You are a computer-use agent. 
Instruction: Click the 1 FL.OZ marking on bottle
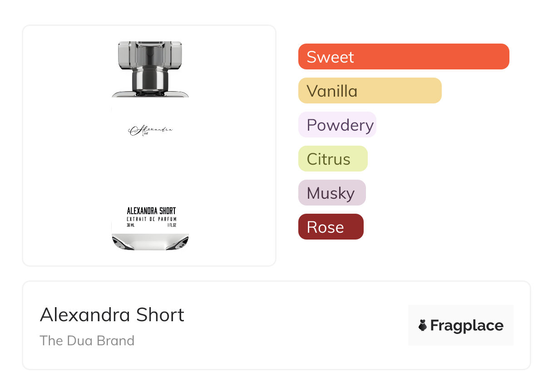click(x=171, y=225)
